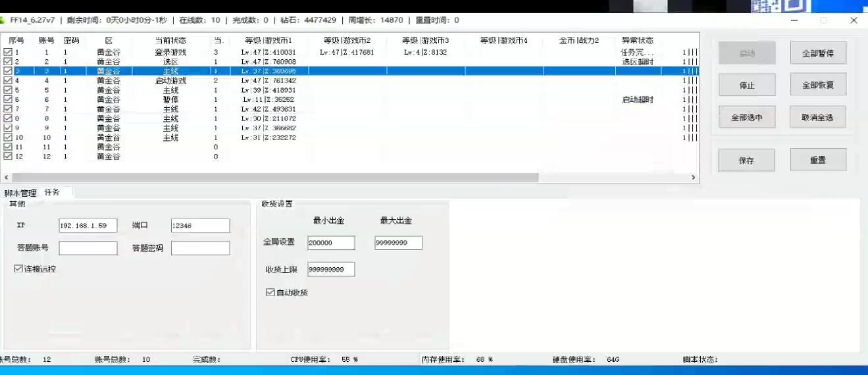This screenshot has height=375, width=868.
Task: Toggle the 自动收货 checkbox
Action: pyautogui.click(x=270, y=292)
